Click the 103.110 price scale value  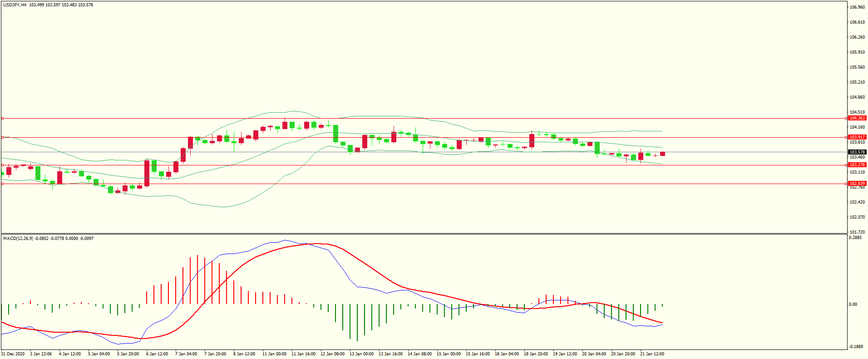click(x=857, y=173)
